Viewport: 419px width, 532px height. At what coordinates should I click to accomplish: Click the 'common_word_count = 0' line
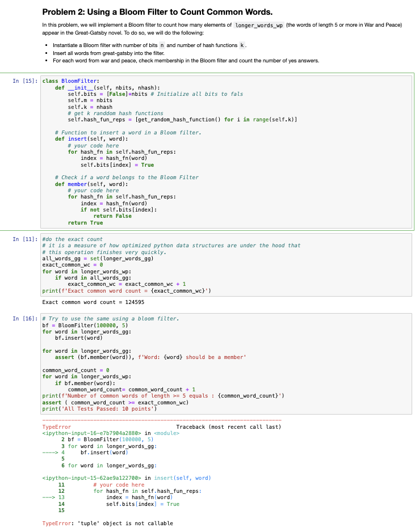[76, 370]
